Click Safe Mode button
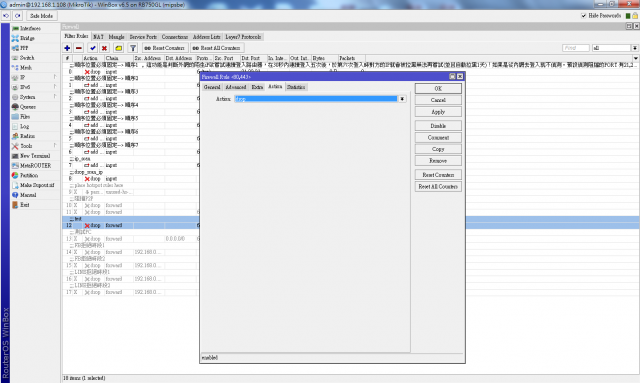Image resolution: width=640 pixels, height=383 pixels. [42, 16]
